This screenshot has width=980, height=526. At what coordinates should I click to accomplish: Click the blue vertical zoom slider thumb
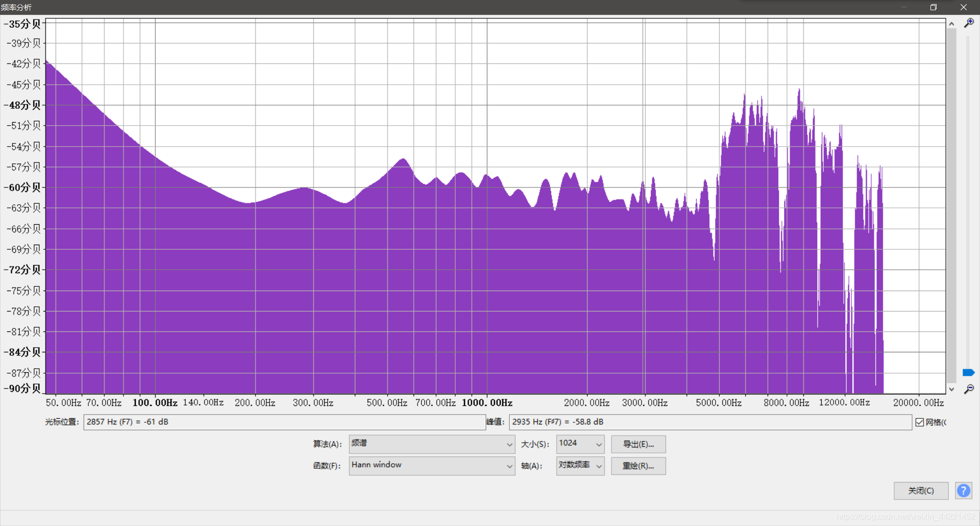click(x=968, y=372)
